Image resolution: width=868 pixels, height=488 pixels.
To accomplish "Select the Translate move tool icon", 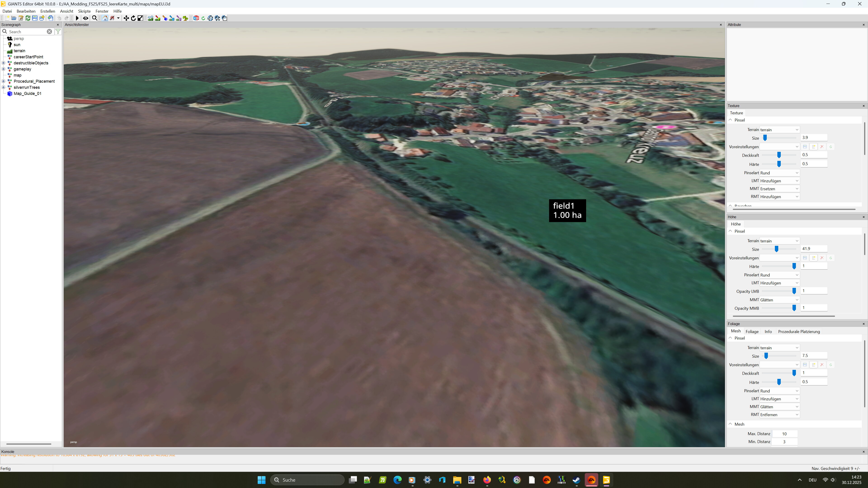I will (x=126, y=18).
